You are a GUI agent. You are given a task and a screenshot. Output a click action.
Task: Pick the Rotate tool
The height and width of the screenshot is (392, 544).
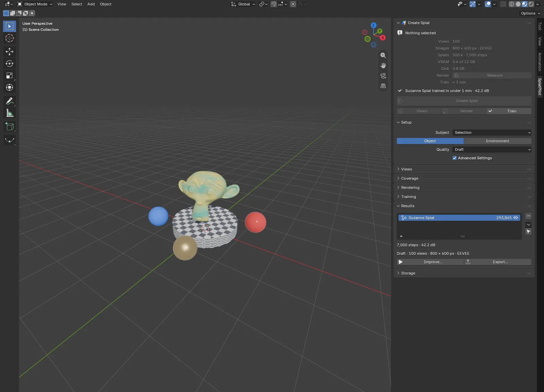click(x=10, y=64)
